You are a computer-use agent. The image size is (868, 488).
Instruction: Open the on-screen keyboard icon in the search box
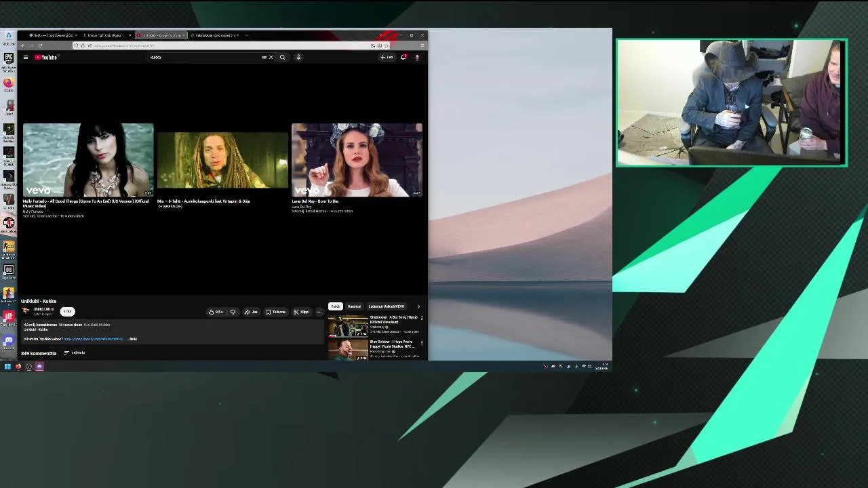pyautogui.click(x=264, y=57)
